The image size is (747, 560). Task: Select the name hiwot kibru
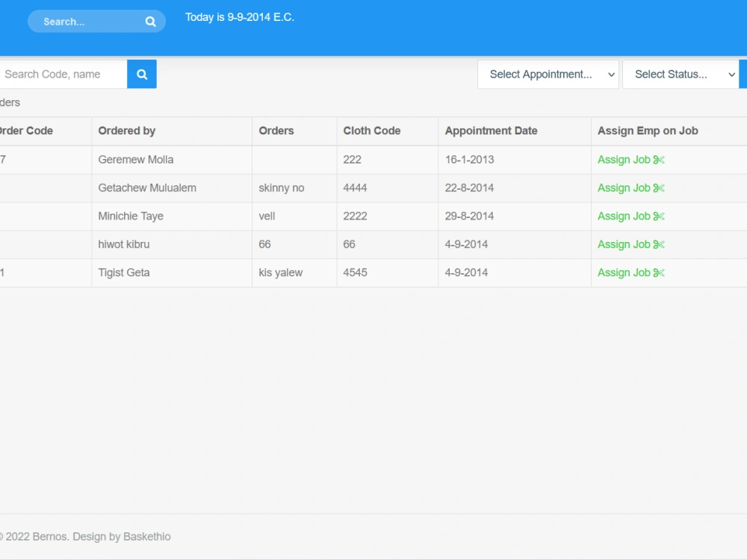click(124, 244)
